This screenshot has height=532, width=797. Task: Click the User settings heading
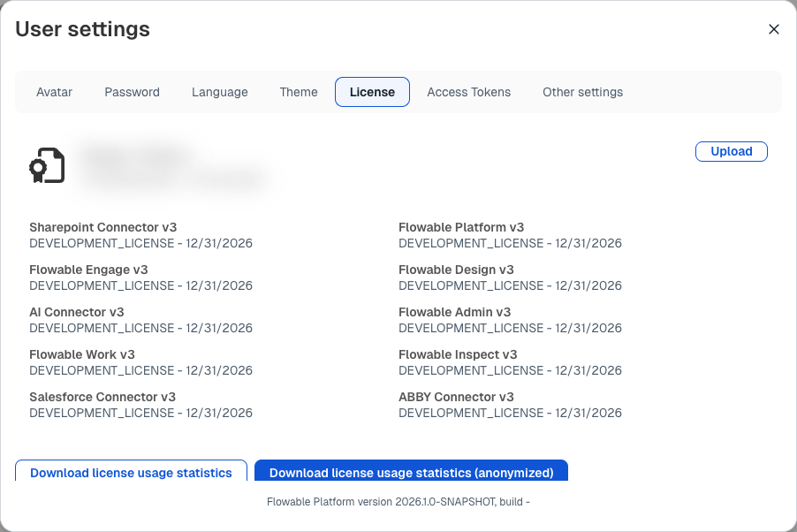click(82, 29)
